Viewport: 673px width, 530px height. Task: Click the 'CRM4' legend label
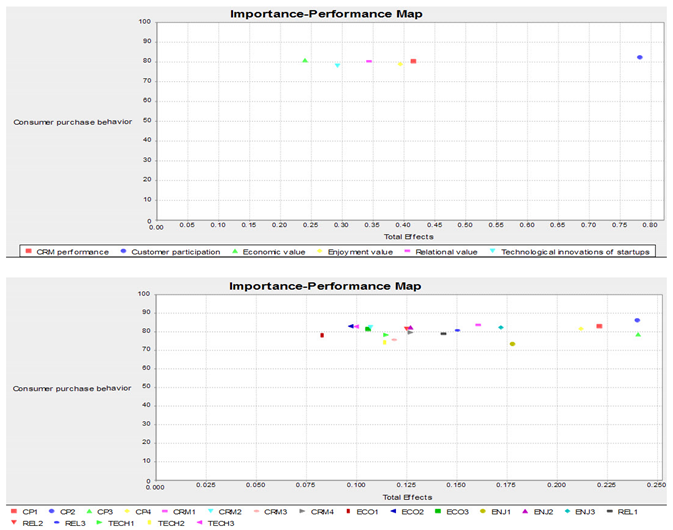click(x=322, y=512)
